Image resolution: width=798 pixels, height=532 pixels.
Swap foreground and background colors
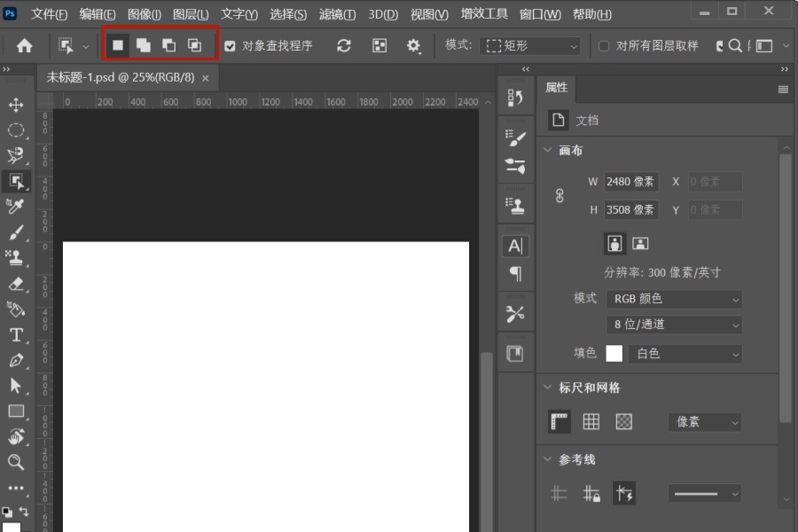pyautogui.click(x=23, y=511)
